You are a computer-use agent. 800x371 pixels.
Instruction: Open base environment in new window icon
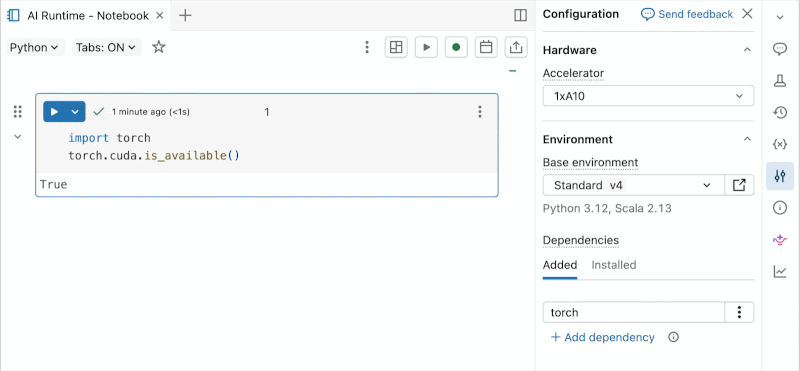pos(739,185)
